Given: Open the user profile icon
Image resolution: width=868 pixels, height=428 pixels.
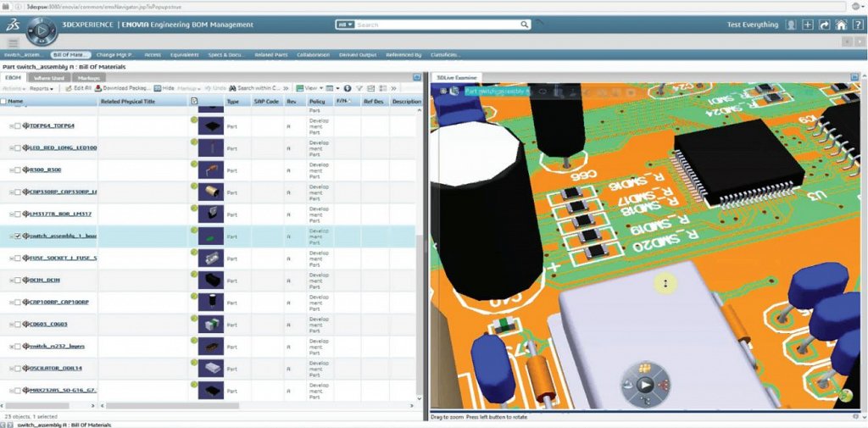Looking at the screenshot, I should coord(791,25).
